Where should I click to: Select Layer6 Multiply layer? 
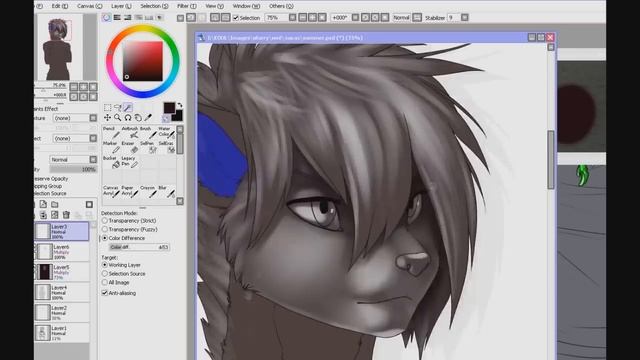(x=62, y=252)
